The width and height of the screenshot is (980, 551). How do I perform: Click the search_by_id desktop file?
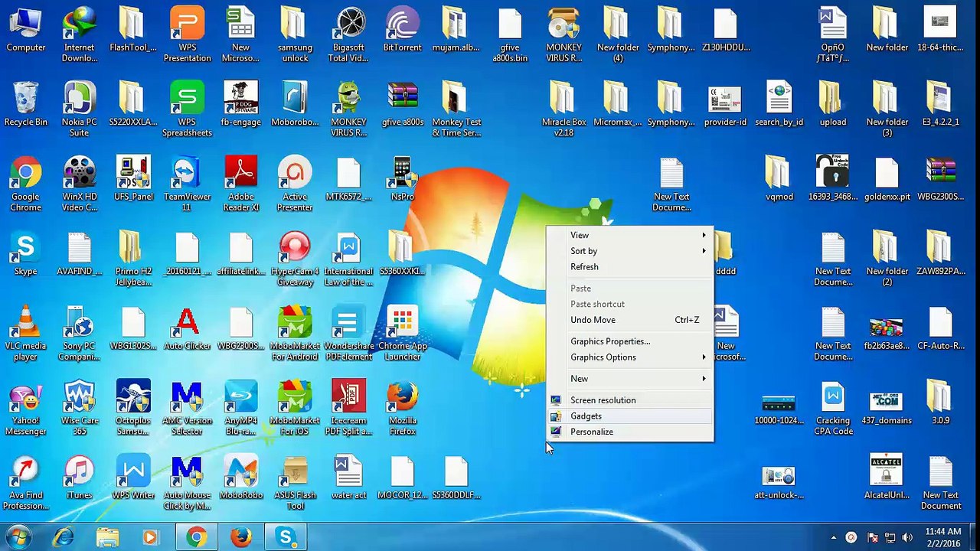(779, 105)
